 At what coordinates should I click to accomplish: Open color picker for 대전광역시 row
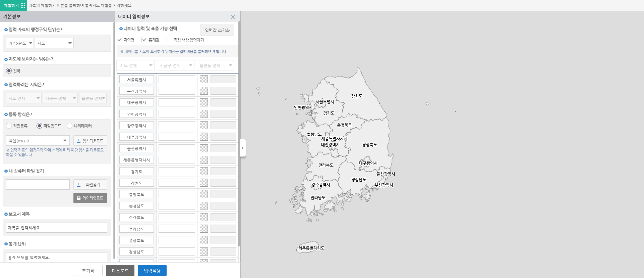tap(204, 137)
